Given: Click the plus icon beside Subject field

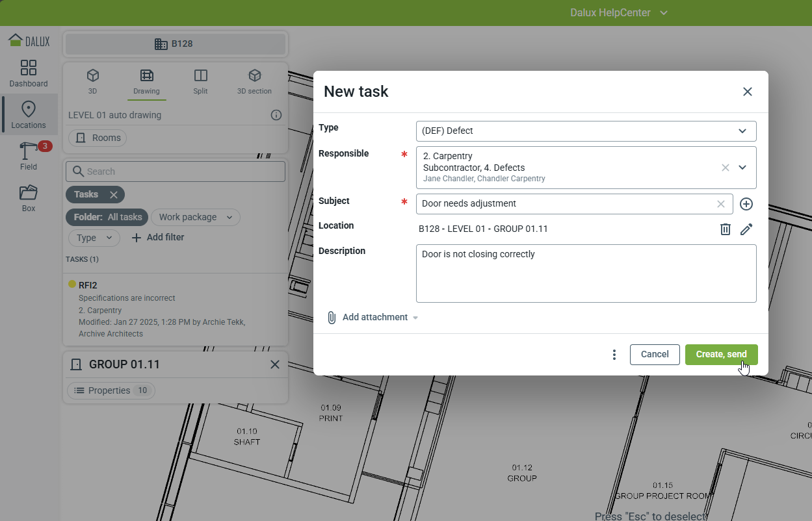Looking at the screenshot, I should point(746,204).
